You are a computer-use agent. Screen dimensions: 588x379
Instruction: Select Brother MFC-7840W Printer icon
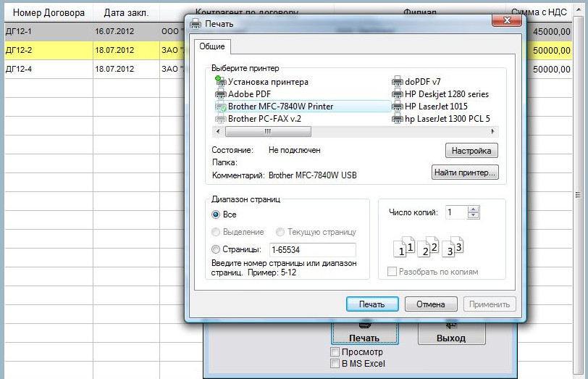pos(220,107)
